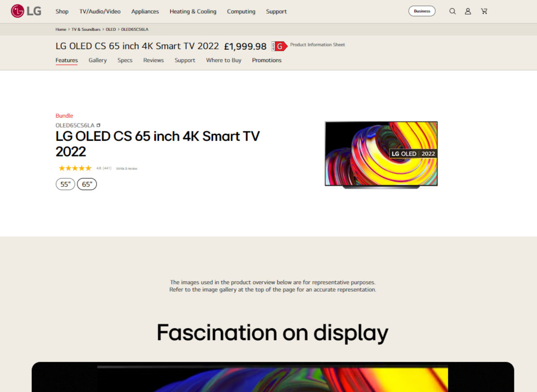View the shopping cart icon
The height and width of the screenshot is (392, 537).
484,11
